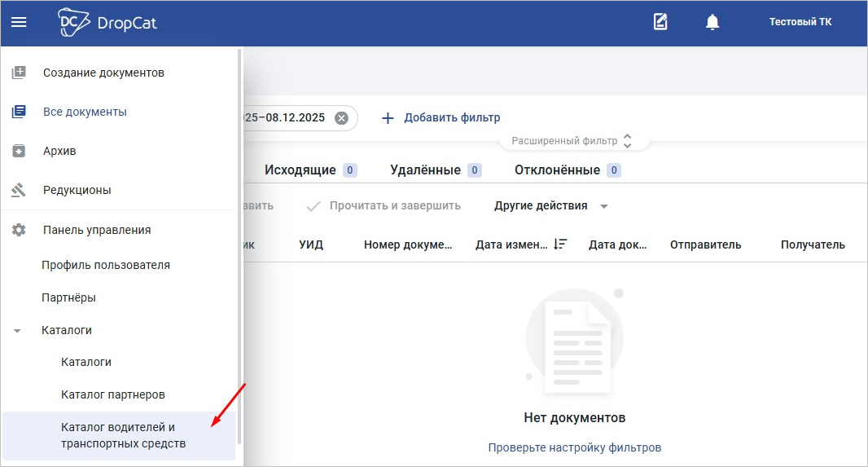Click the plus icon to add filter
The width and height of the screenshot is (868, 467).
(x=388, y=118)
